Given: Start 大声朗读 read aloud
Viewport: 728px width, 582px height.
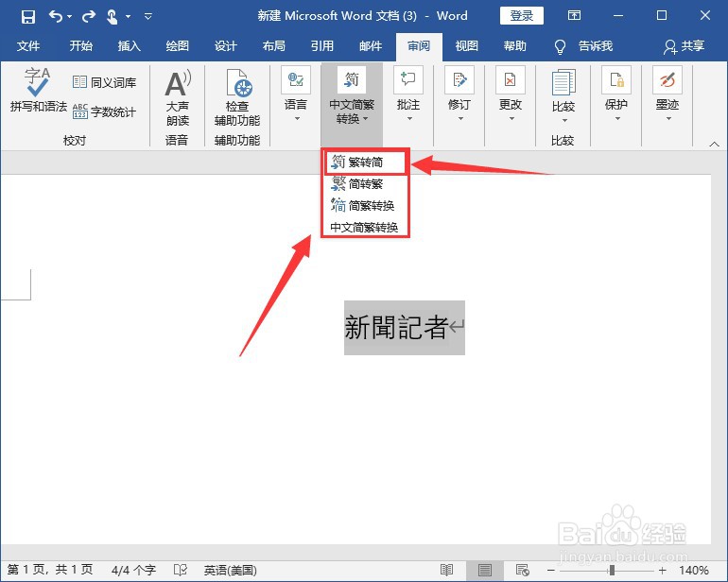Looking at the screenshot, I should coord(178,98).
